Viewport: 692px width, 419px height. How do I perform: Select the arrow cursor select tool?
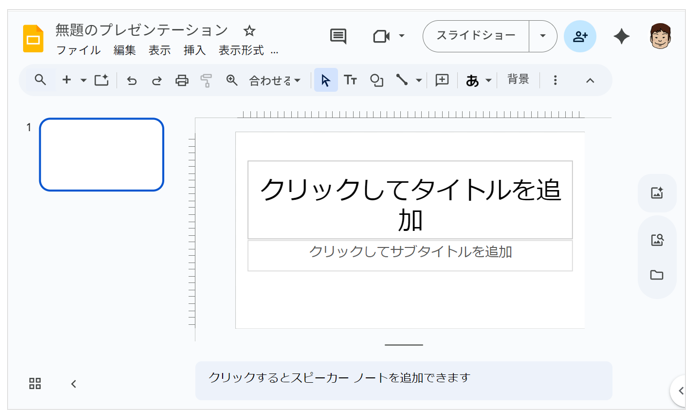tap(326, 80)
